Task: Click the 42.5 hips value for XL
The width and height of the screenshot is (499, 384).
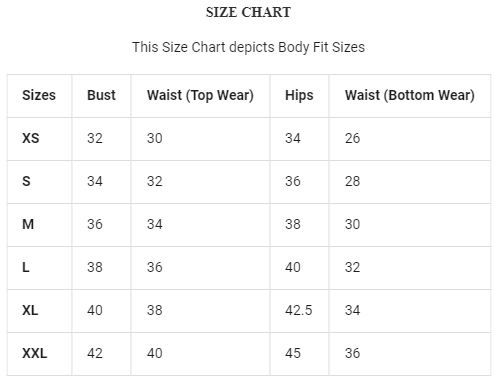Action: pos(299,310)
